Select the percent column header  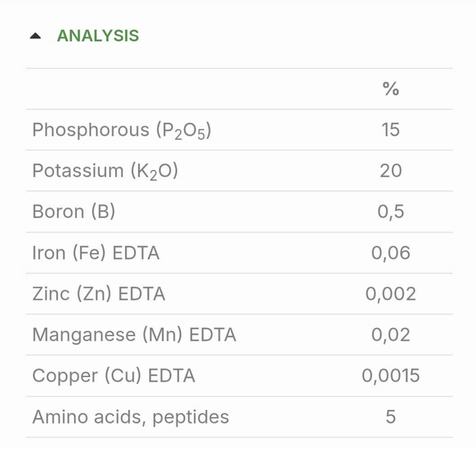391,89
